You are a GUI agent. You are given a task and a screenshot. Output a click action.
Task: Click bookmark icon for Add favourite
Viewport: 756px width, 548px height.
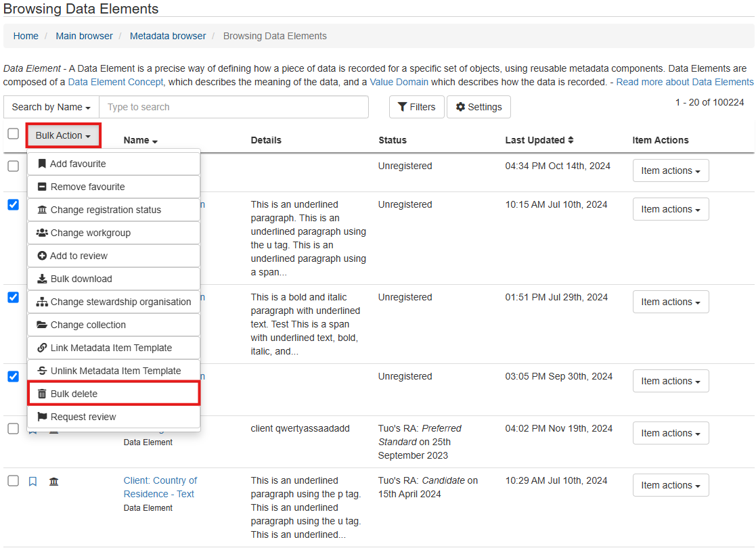[42, 164]
